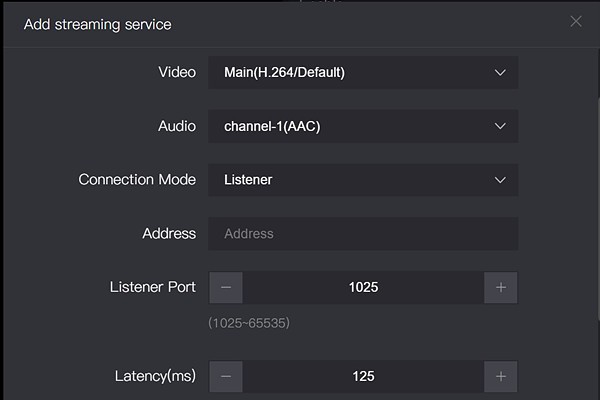Decrease Latency with the minus button
The height and width of the screenshot is (400, 600).
click(226, 377)
